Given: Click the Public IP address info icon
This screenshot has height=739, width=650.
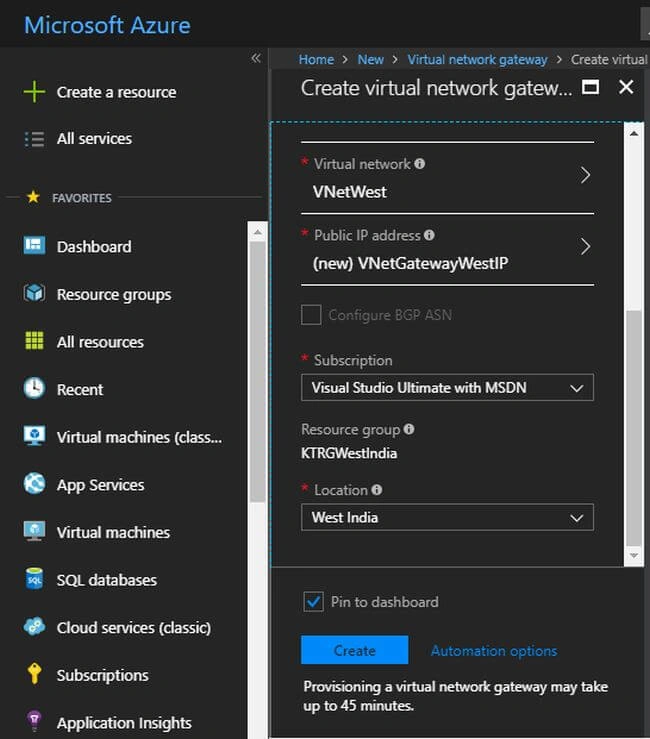Looking at the screenshot, I should coord(429,235).
